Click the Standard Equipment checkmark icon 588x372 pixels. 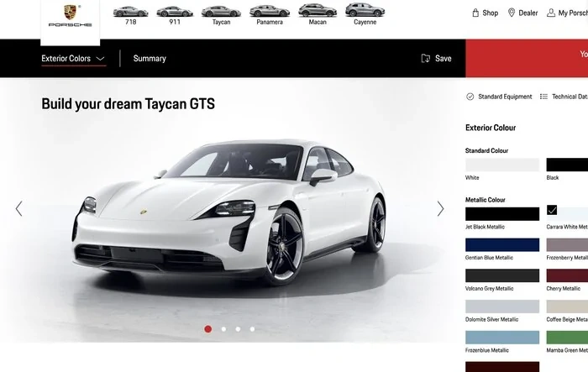point(470,97)
